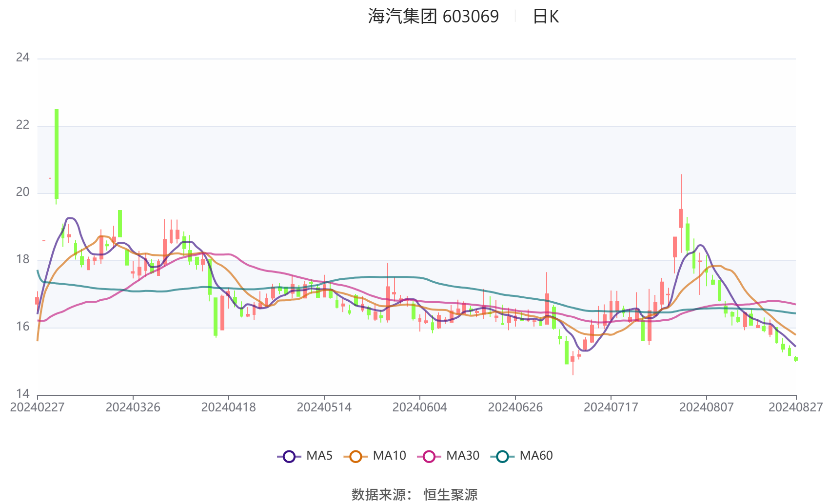829x504 pixels.
Task: Click the 日K label in the title
Action: [x=546, y=17]
